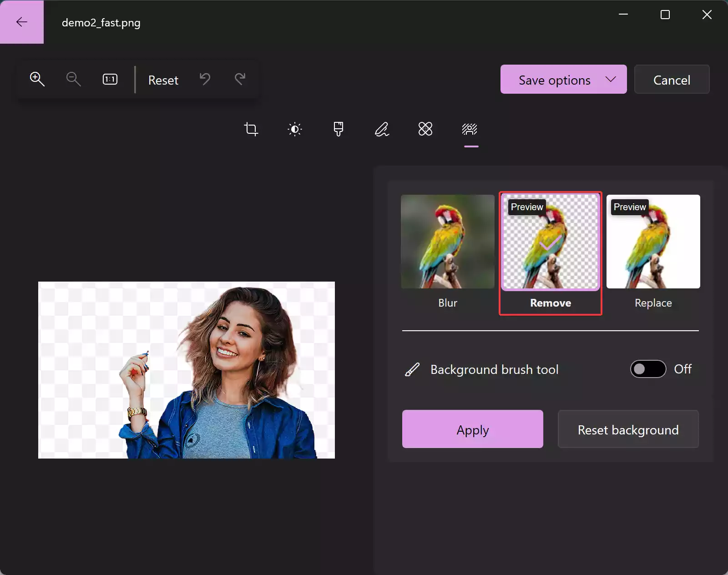Select the Markup pen tool

point(382,129)
